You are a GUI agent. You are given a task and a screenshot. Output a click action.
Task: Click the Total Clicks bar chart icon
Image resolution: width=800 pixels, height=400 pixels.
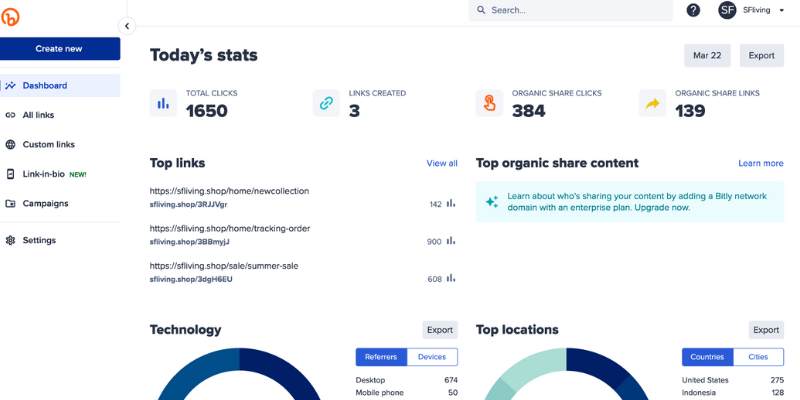click(163, 104)
